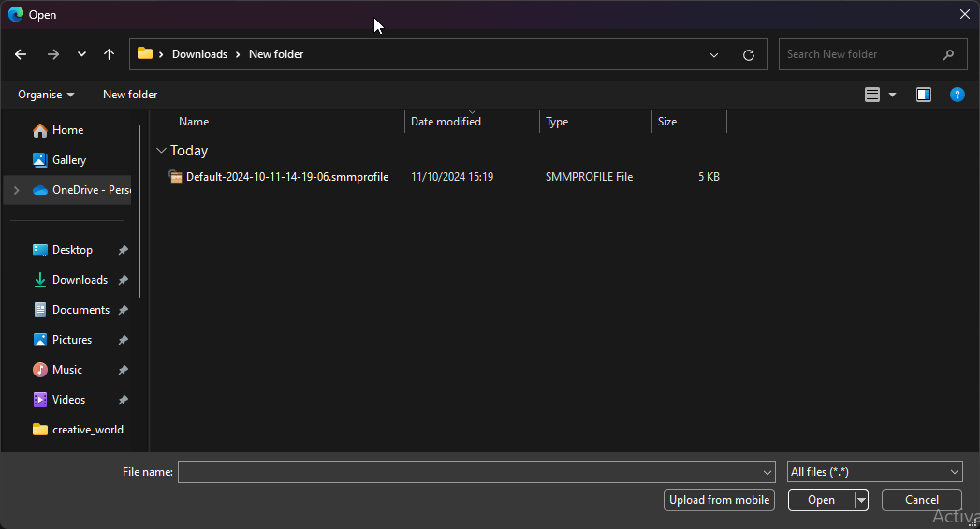Click the pin icon next to Videos
This screenshot has height=529, width=980.
pyautogui.click(x=124, y=400)
